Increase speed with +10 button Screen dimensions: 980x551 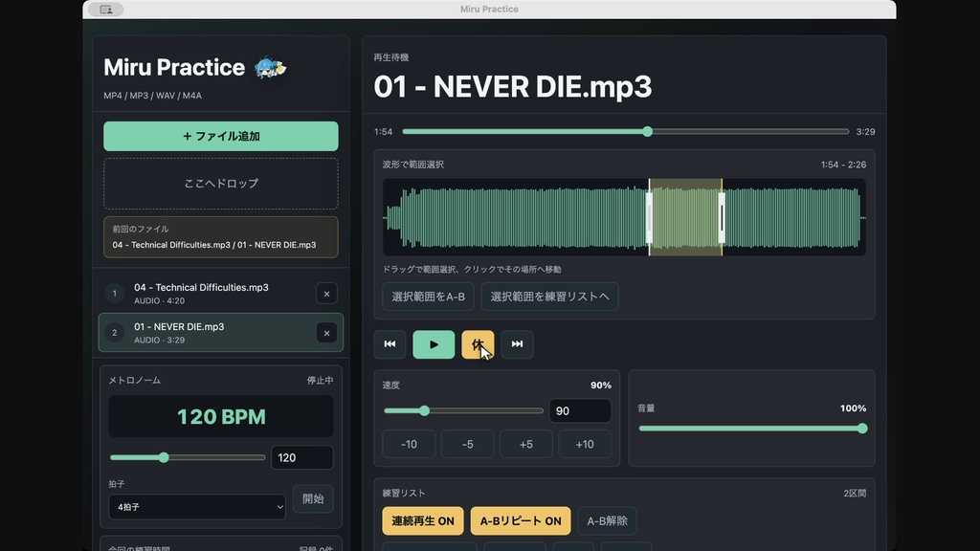pyautogui.click(x=585, y=444)
